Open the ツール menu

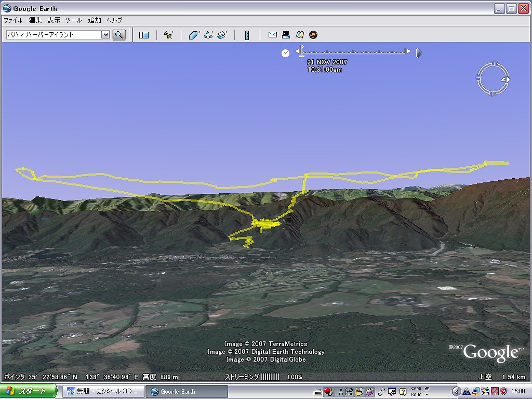coord(73,20)
